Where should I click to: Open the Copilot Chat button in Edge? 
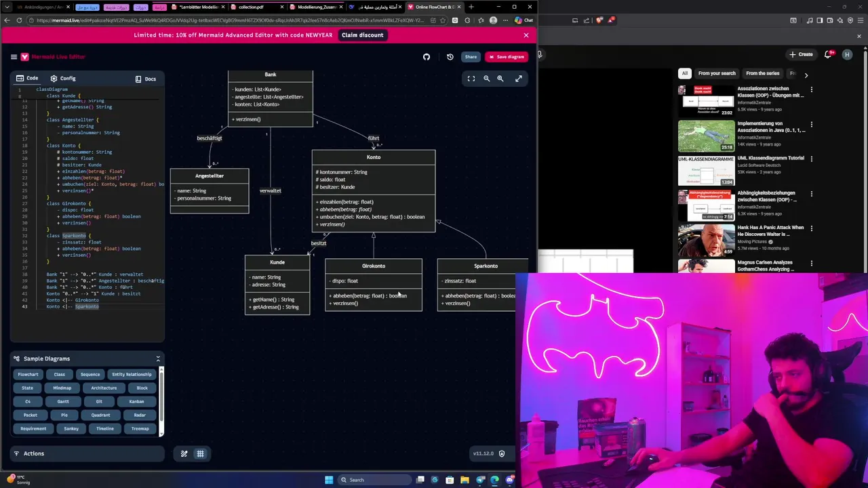pyautogui.click(x=524, y=20)
